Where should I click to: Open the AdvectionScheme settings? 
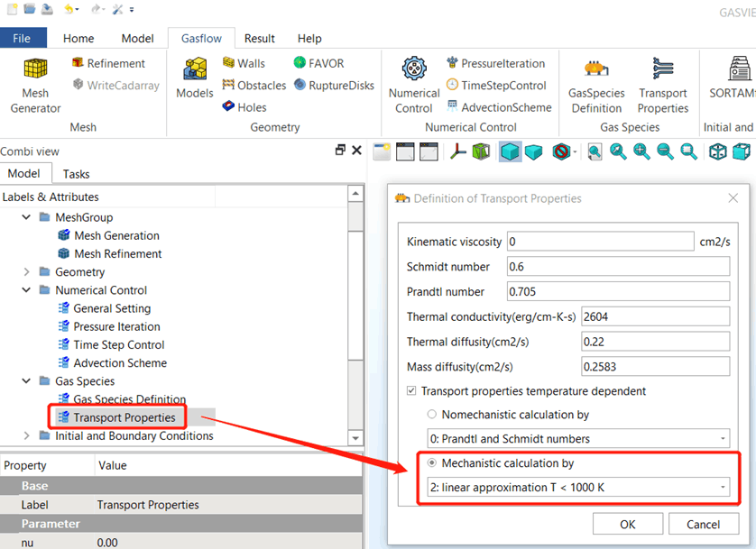pos(499,107)
